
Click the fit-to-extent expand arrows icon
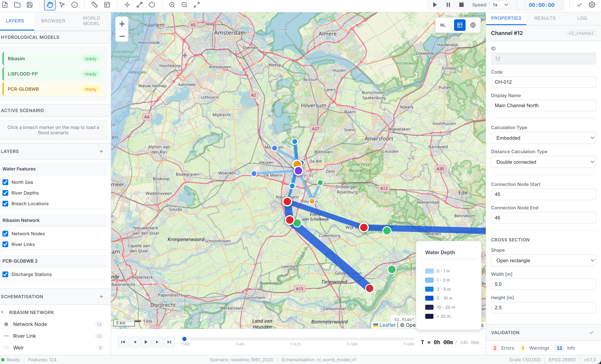[x=197, y=5]
